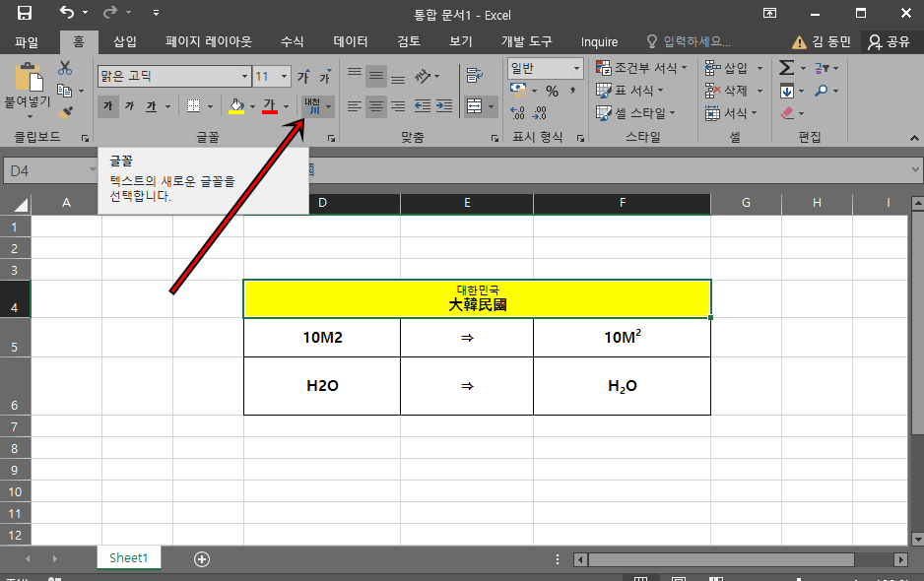Click the Paste (붙여넣기) button
The height and width of the screenshot is (581, 924).
coord(28,89)
